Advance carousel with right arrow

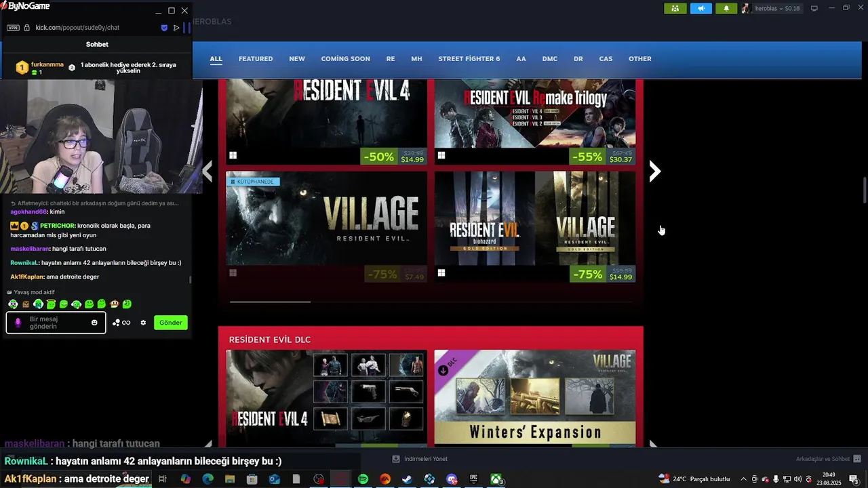654,171
